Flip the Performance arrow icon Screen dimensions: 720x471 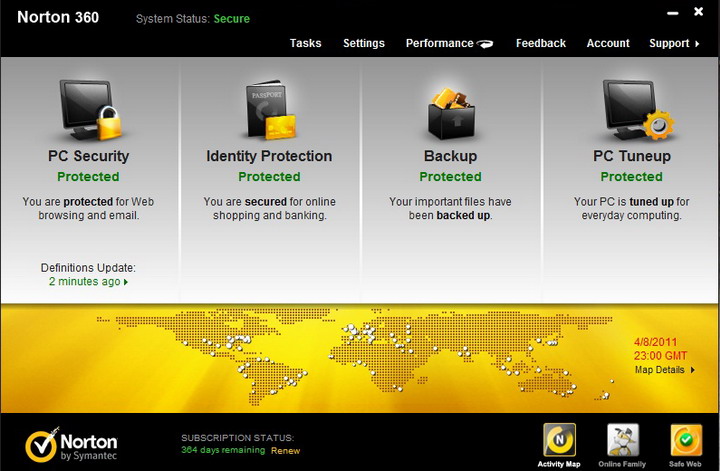pyautogui.click(x=485, y=44)
